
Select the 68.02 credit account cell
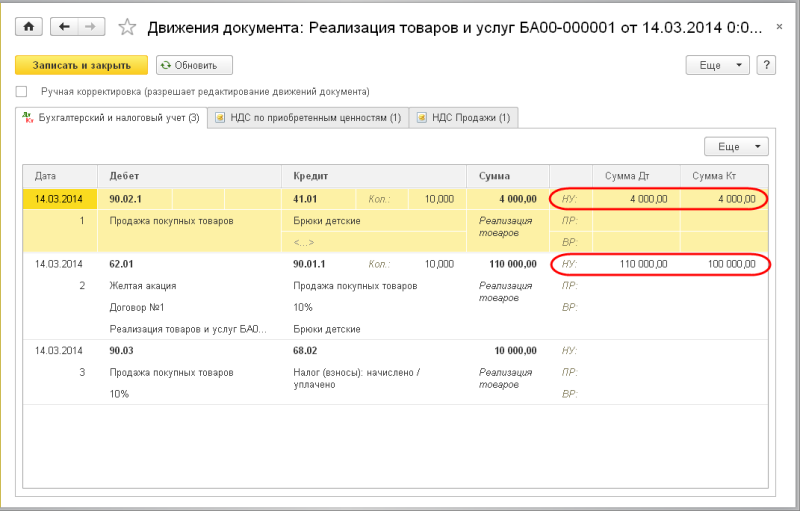pos(307,351)
